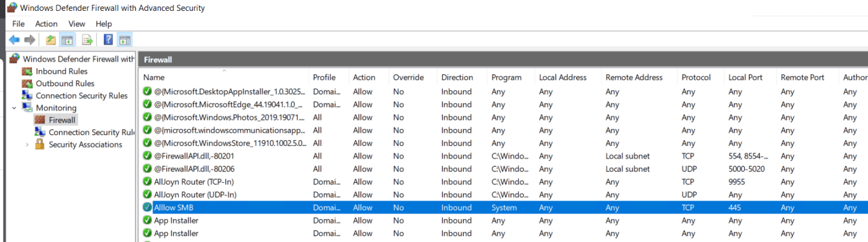868x242 pixels.
Task: Click green check icon of Microsoft.Windows.Photos rule
Action: tap(147, 117)
